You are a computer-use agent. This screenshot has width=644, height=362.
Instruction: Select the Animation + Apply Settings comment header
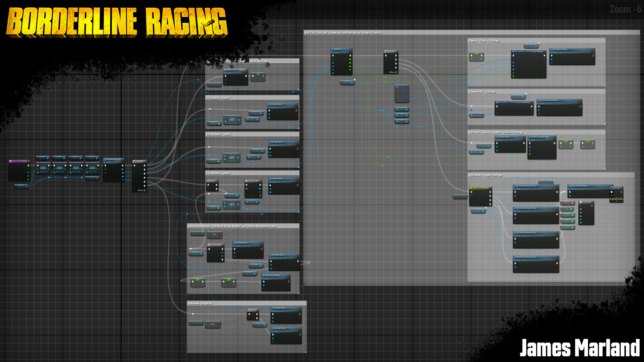[551, 175]
